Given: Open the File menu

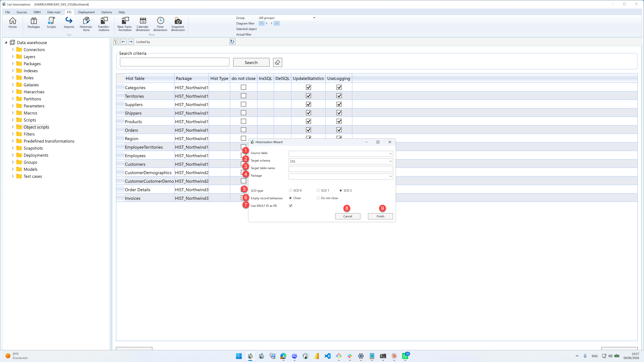Looking at the screenshot, I should coord(8,12).
